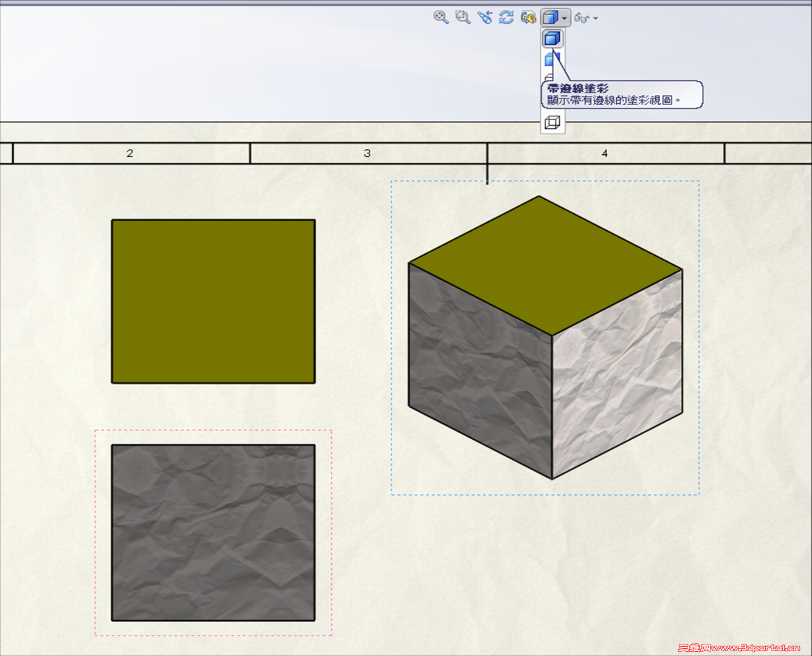Viewport: 812px width, 656px height.
Task: Click the light right face of the isometric cube
Action: [618, 374]
